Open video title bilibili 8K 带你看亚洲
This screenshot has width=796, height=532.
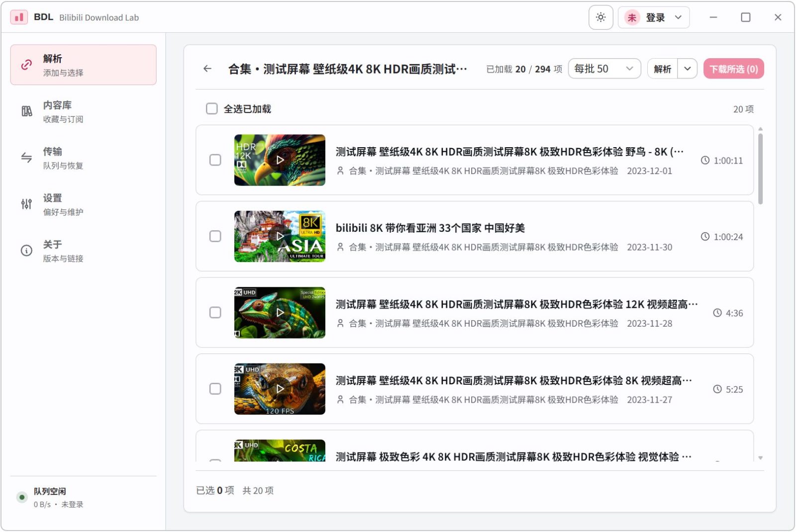pyautogui.click(x=430, y=228)
